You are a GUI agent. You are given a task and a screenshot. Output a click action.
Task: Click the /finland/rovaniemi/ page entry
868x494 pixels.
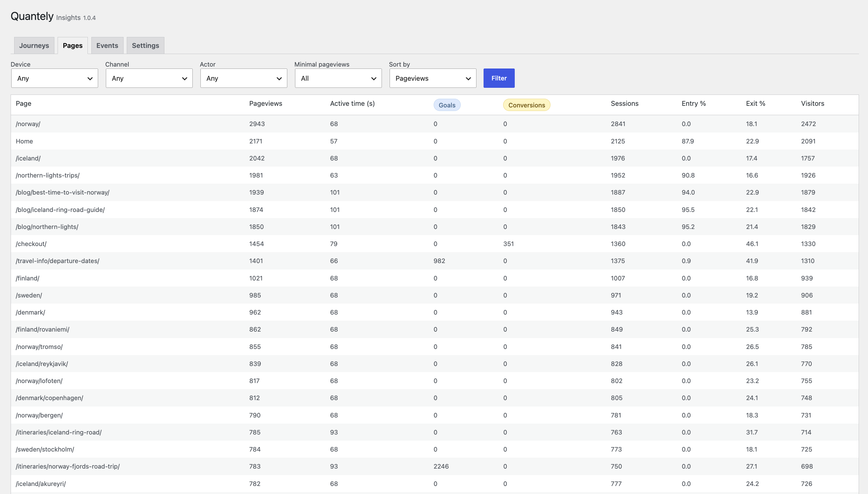point(42,329)
